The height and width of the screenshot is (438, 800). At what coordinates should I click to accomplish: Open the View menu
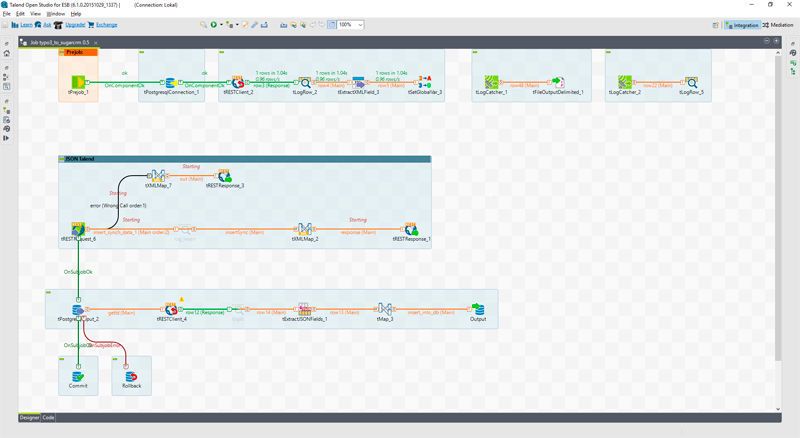pos(36,14)
